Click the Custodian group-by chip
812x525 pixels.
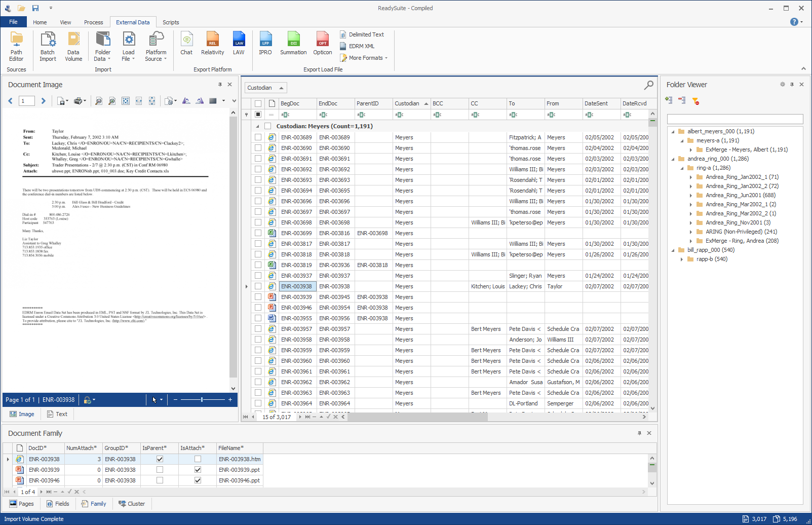tap(266, 88)
